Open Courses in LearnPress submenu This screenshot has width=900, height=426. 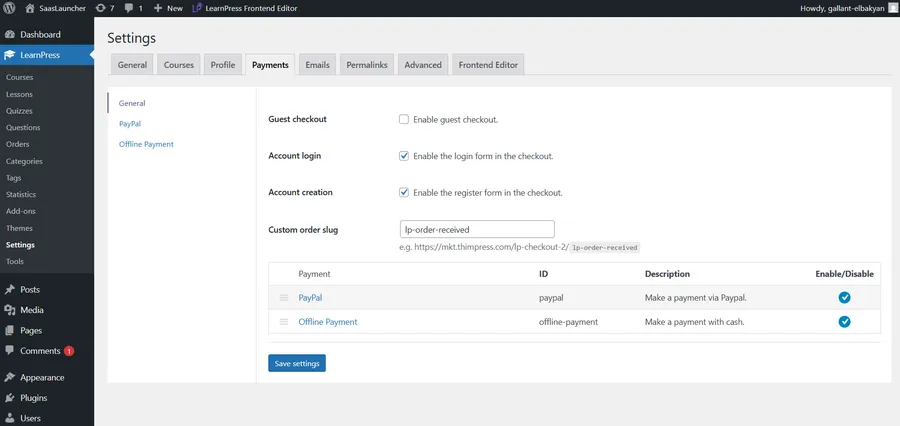[x=20, y=77]
